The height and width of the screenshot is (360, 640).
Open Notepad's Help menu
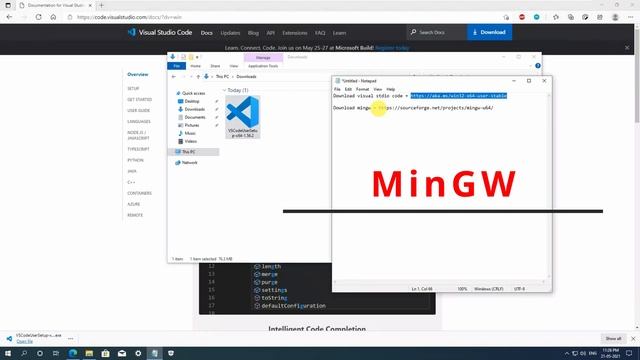[x=391, y=89]
